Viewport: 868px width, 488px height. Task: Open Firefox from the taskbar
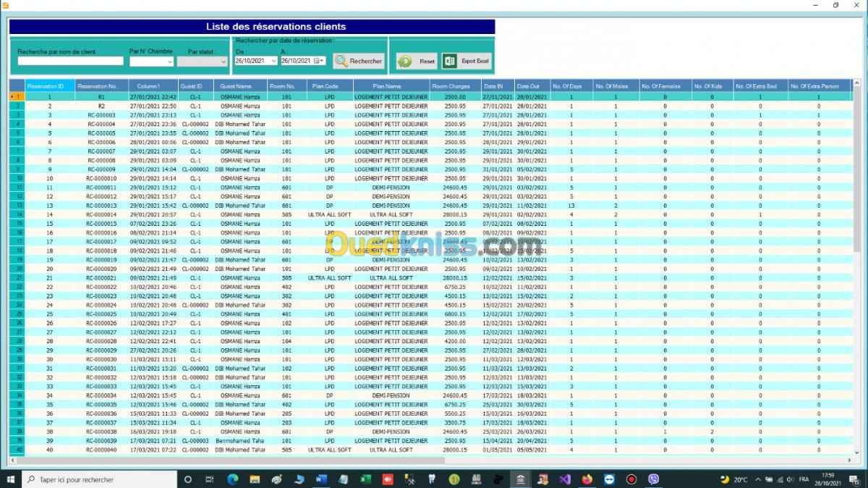pyautogui.click(x=587, y=479)
